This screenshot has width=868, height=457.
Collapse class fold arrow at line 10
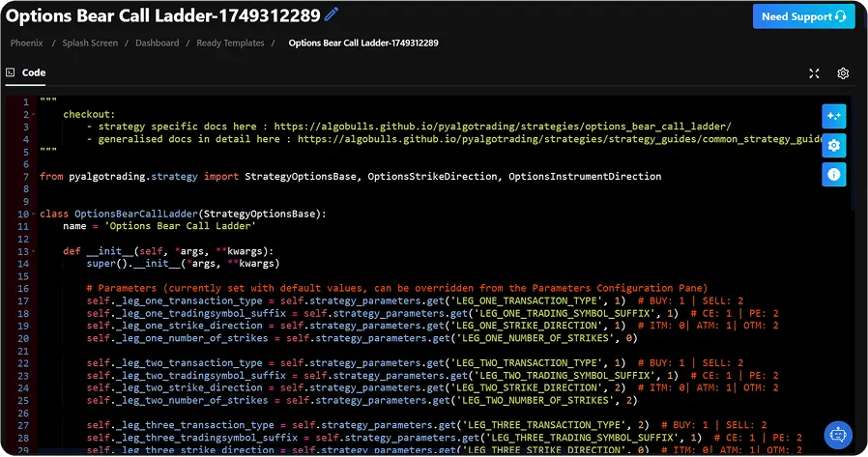(33, 214)
